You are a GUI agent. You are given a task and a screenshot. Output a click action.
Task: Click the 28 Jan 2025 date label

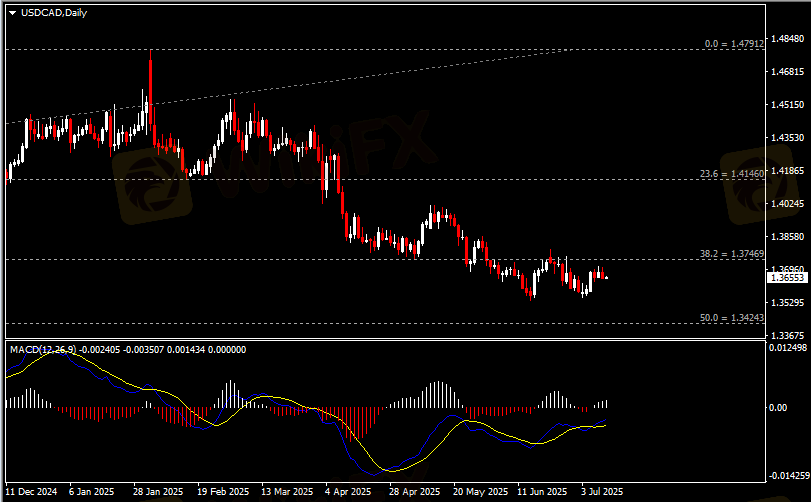[158, 492]
